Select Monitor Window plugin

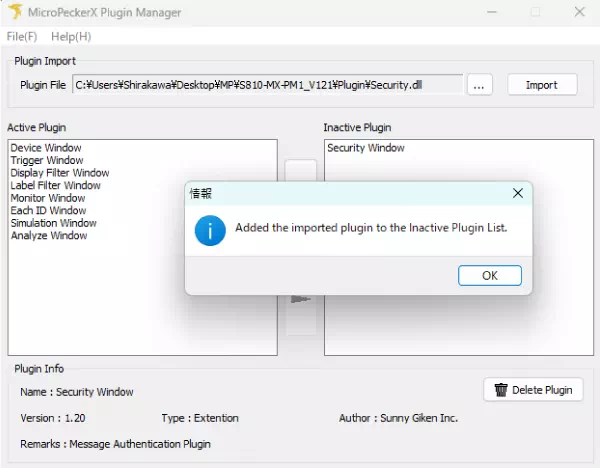47,198
